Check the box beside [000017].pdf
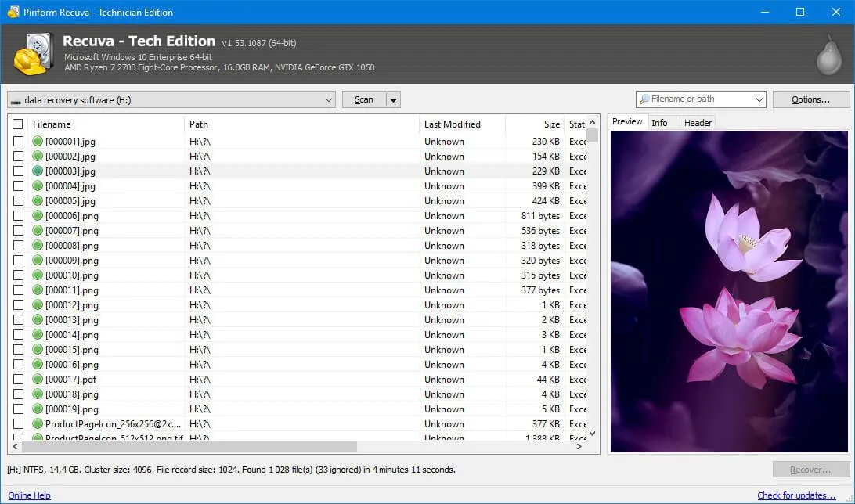Image resolution: width=855 pixels, height=504 pixels. coord(17,379)
